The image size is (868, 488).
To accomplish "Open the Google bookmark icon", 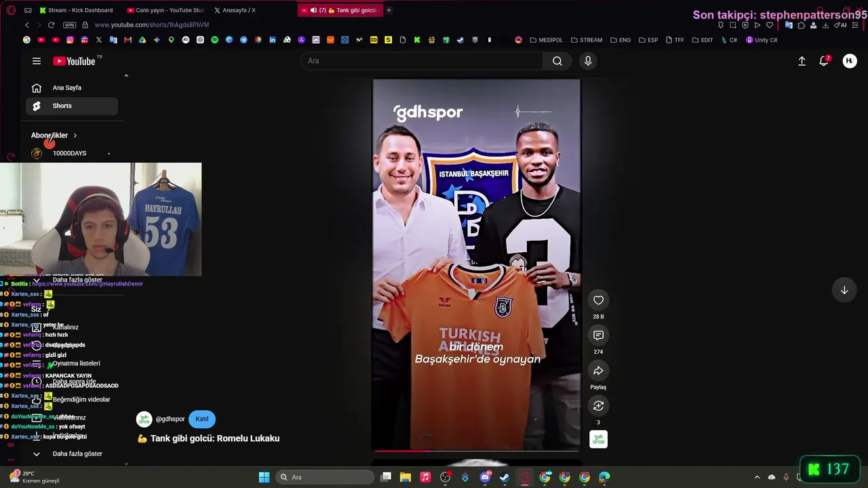I will (26, 40).
